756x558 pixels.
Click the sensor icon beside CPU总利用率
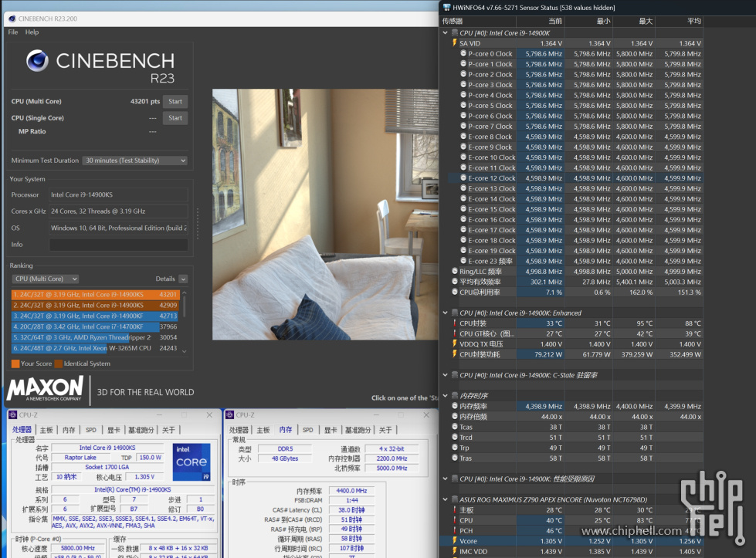[455, 292]
